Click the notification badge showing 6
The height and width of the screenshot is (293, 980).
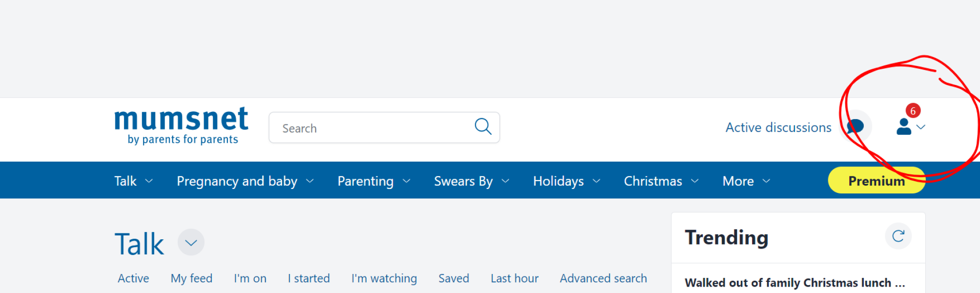pos(914,110)
